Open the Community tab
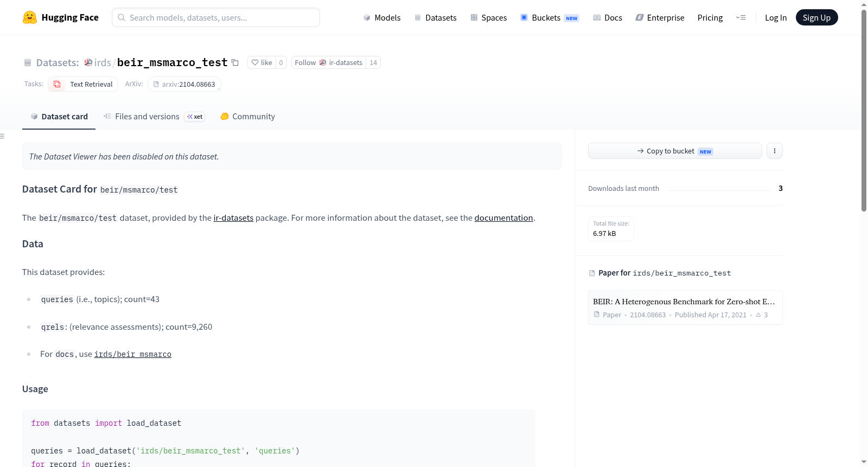868x467 pixels. coord(247,117)
